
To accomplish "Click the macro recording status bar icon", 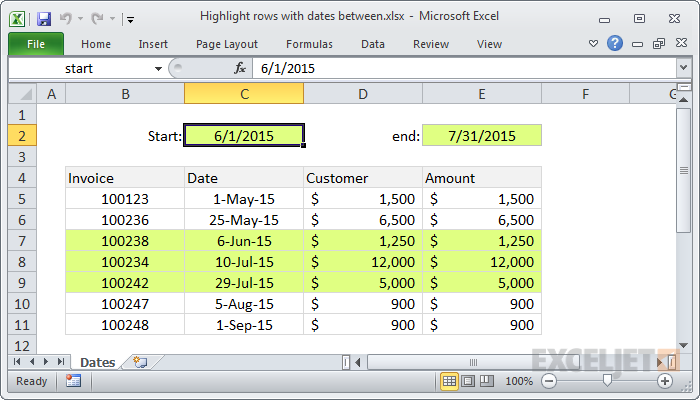I will click(x=73, y=381).
